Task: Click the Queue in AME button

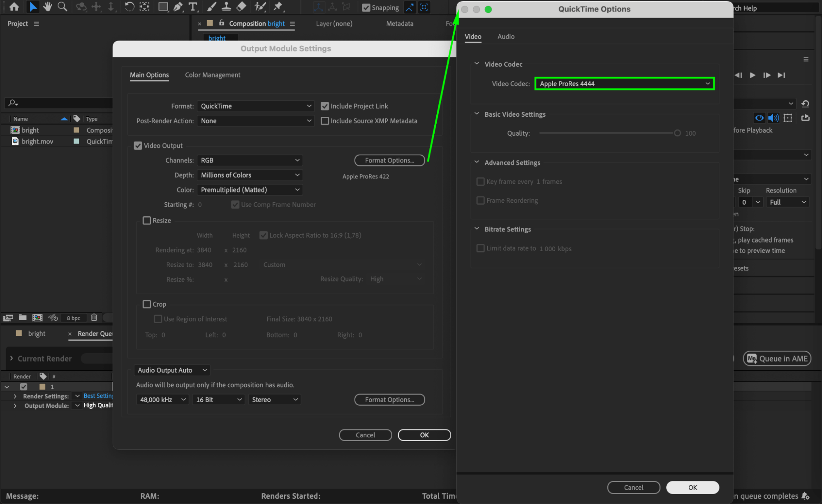Action: tap(777, 358)
